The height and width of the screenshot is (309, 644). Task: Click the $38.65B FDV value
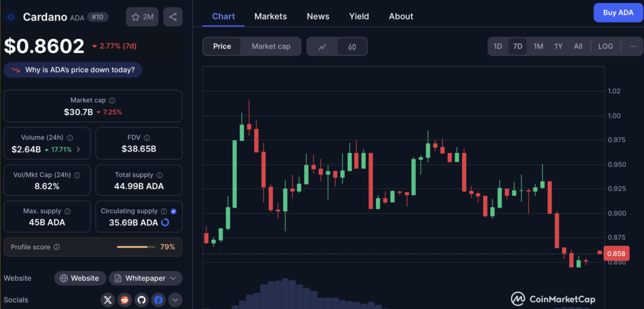pos(139,149)
